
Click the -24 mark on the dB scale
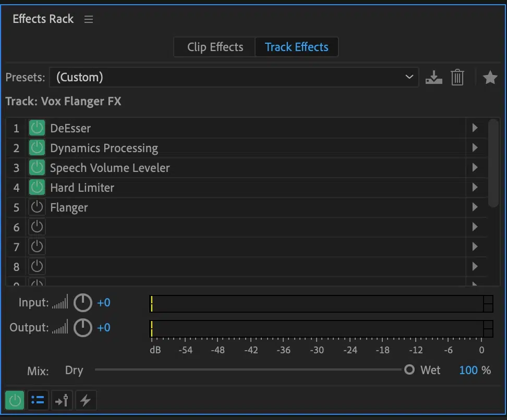350,350
